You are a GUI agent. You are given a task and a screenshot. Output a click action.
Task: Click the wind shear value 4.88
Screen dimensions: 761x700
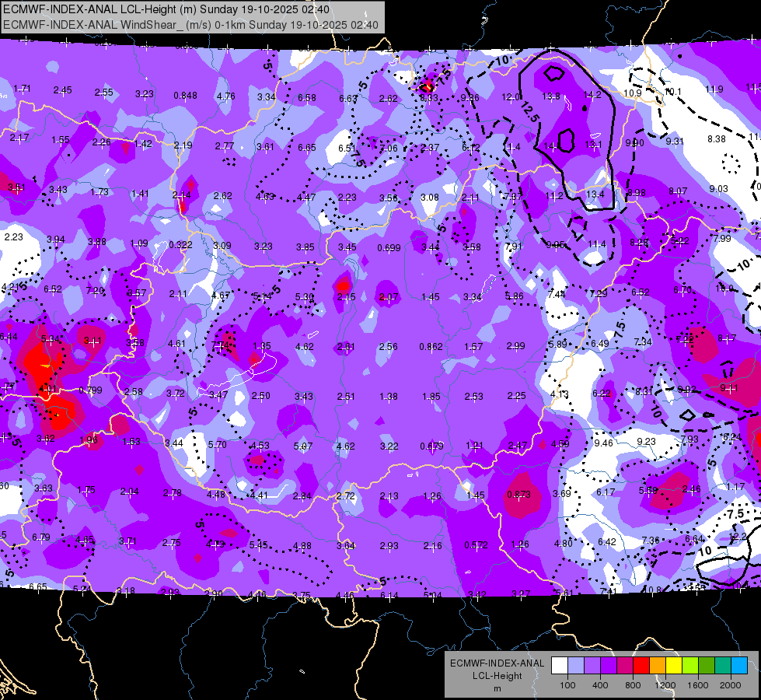click(x=302, y=546)
